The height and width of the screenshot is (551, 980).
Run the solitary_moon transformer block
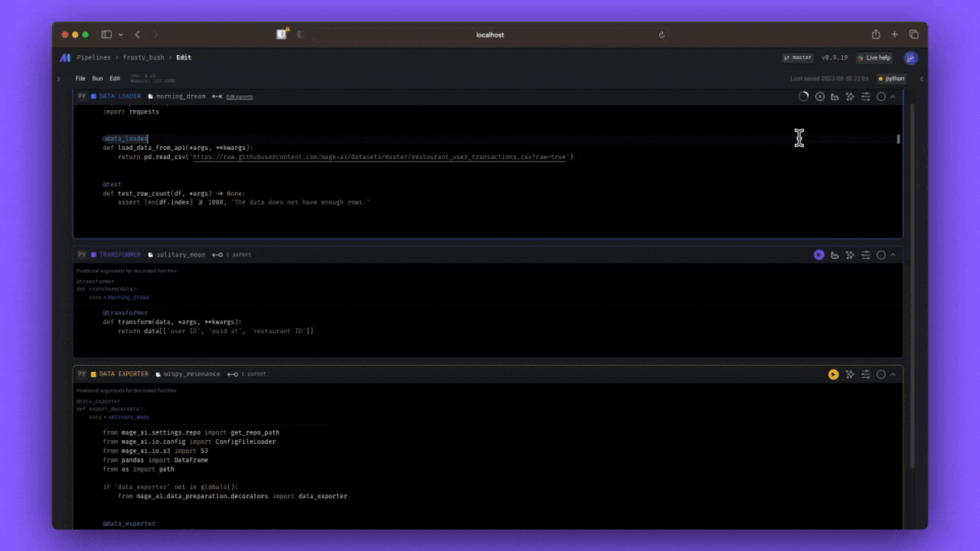click(819, 254)
